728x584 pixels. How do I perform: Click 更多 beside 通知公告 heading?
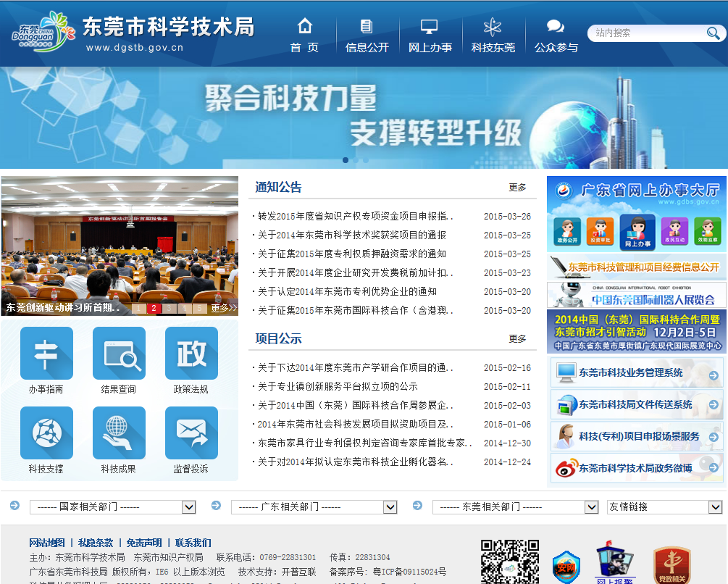click(517, 187)
